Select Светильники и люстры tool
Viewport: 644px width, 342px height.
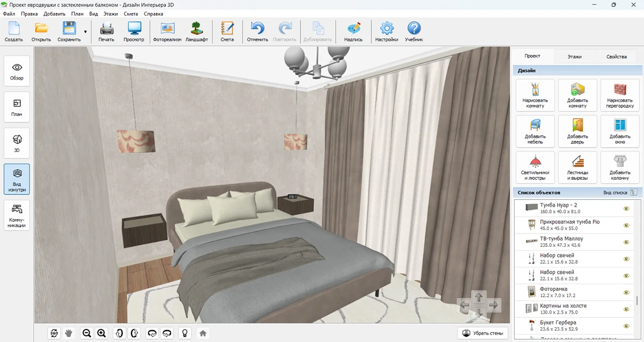tap(535, 167)
